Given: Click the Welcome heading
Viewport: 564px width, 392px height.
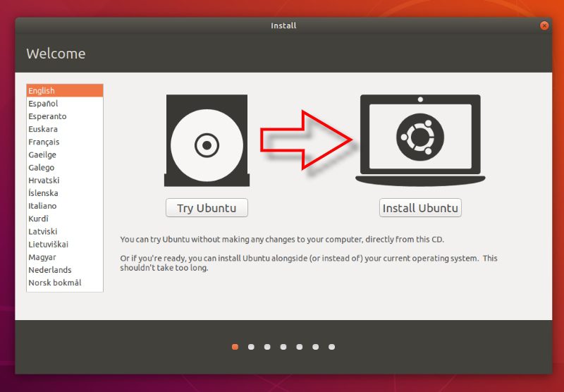Looking at the screenshot, I should (x=56, y=54).
